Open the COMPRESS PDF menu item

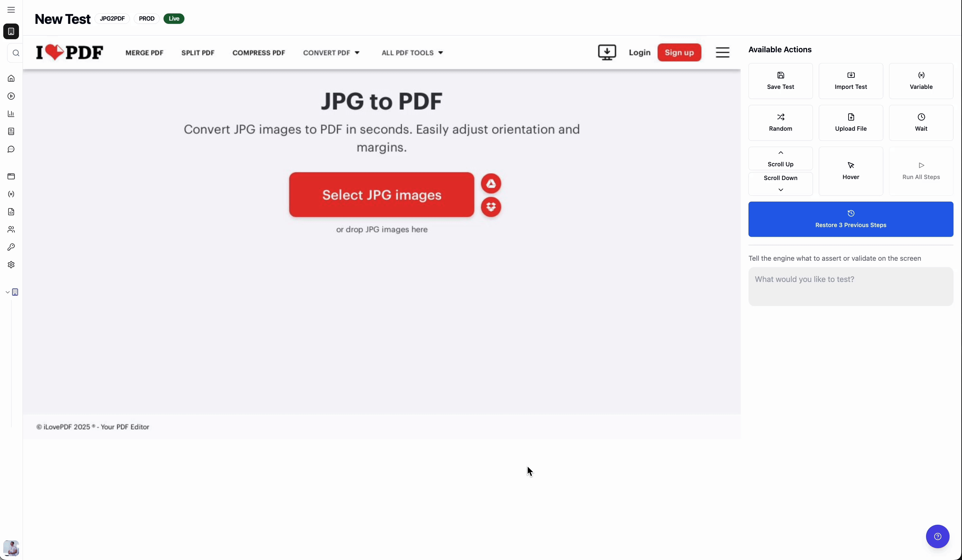[258, 53]
